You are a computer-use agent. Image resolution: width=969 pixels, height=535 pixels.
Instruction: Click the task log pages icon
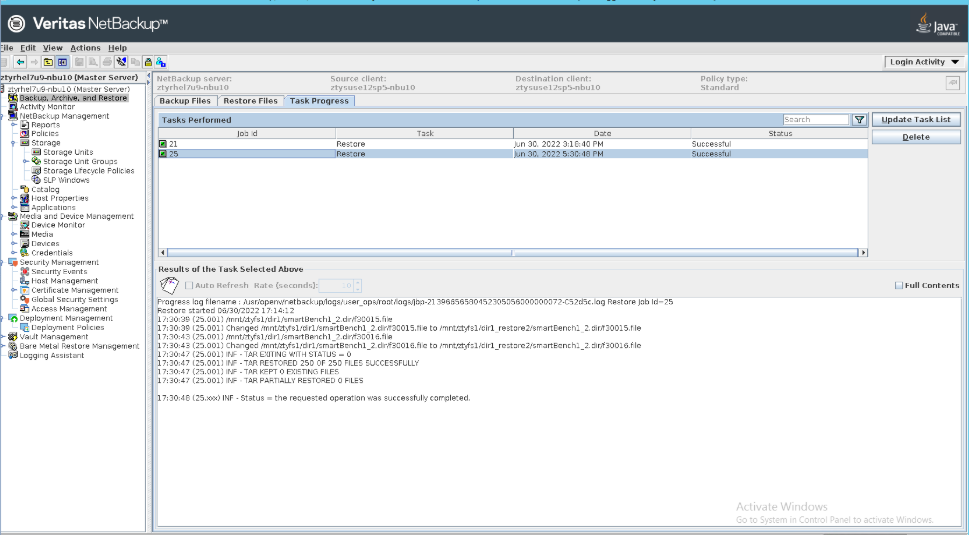point(169,285)
